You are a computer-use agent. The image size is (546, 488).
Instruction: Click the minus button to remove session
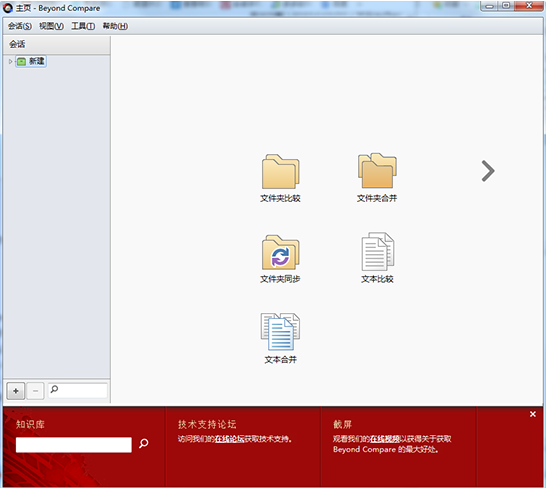(35, 391)
